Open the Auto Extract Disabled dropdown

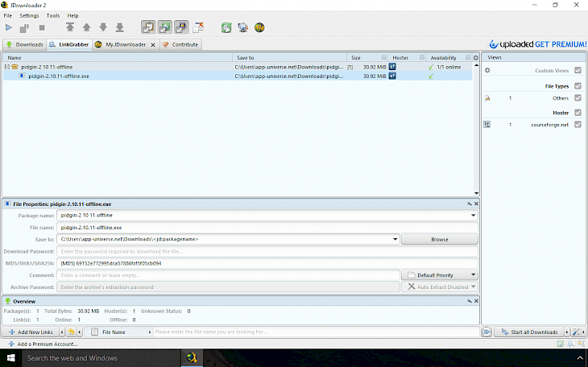point(440,287)
